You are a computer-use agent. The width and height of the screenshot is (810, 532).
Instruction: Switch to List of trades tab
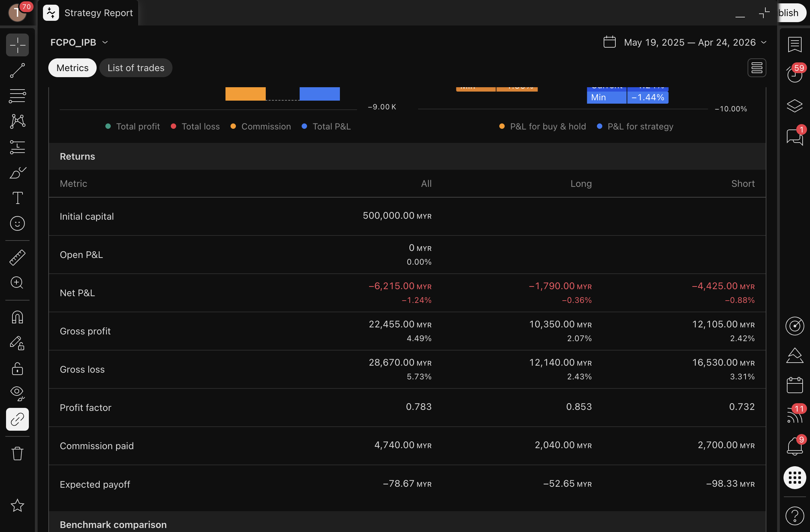[136, 68]
